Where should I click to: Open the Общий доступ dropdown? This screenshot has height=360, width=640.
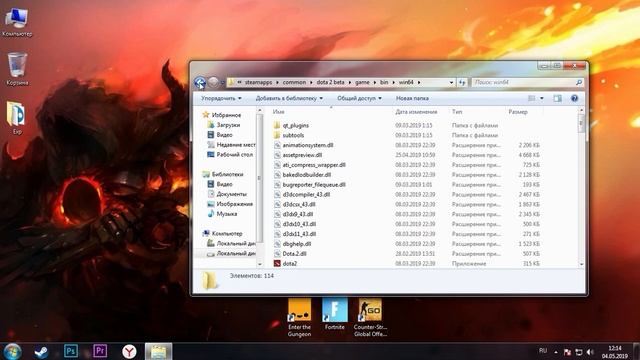(x=360, y=98)
